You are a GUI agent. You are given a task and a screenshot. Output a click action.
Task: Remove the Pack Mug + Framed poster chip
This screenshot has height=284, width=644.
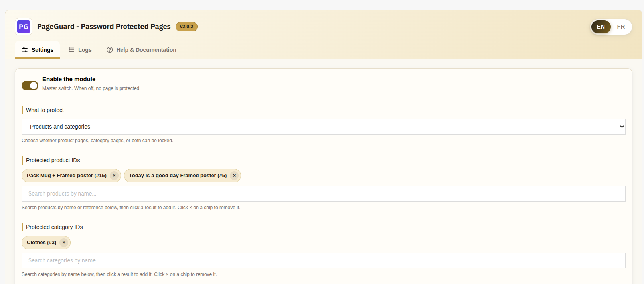114,176
